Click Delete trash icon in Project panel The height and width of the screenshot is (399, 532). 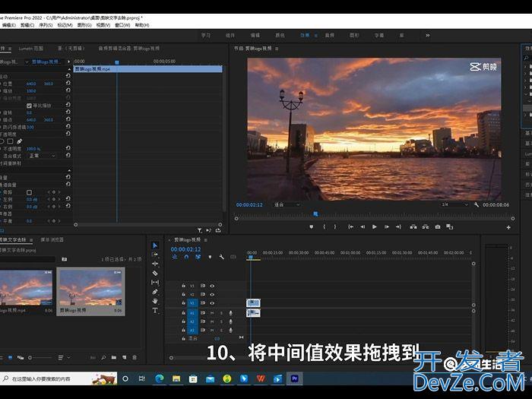[135, 357]
